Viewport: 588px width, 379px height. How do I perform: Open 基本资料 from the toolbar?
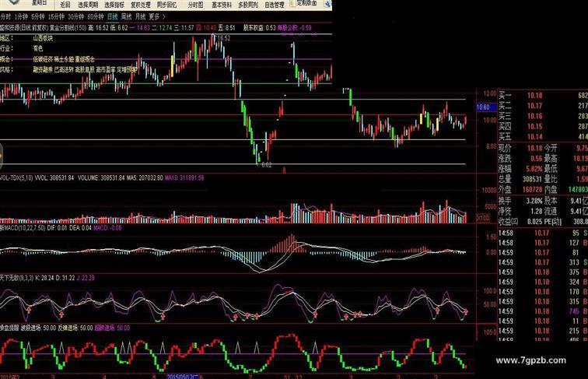coord(222,5)
